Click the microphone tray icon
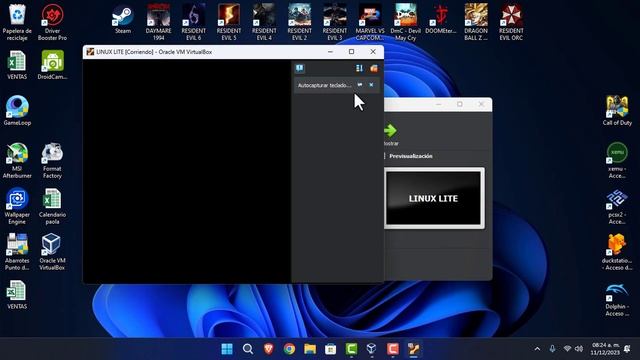The width and height of the screenshot is (640, 360). (x=552, y=349)
